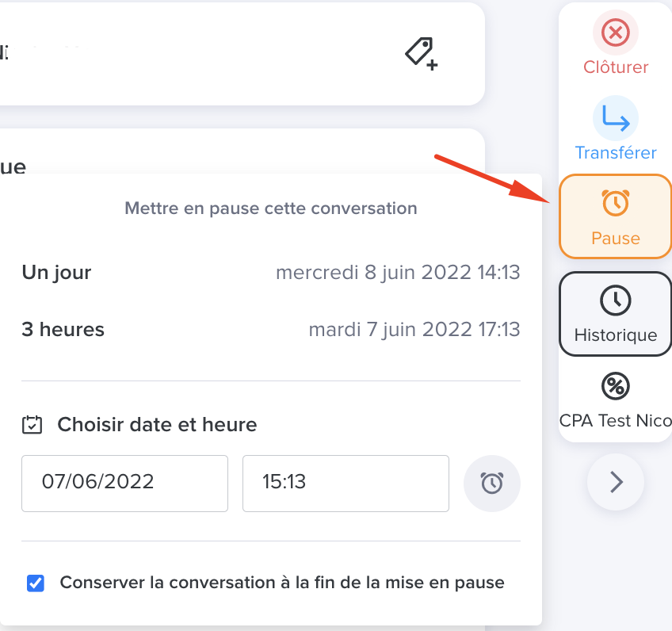
Task: Click the orange Pause alarm icon
Action: pos(616,203)
